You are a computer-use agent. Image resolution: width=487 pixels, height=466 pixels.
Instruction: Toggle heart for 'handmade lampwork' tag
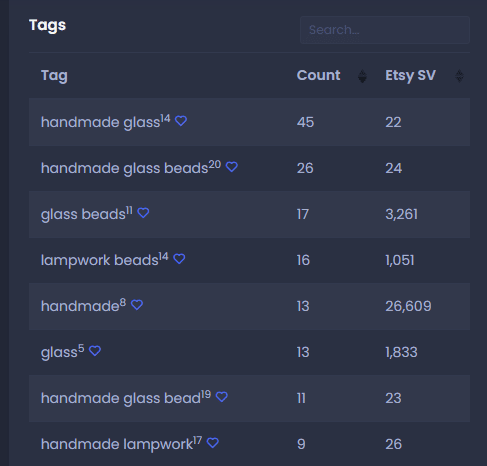pyautogui.click(x=213, y=443)
